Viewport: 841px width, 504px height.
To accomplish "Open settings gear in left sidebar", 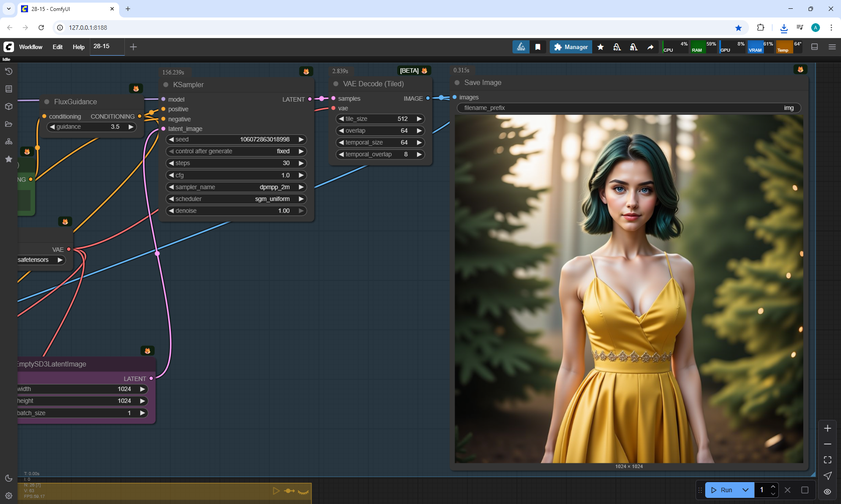I will point(9,495).
